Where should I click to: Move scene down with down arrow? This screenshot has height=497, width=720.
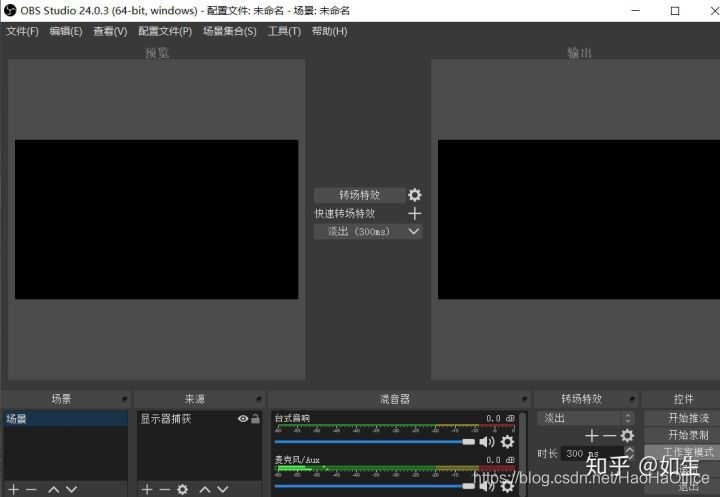tap(71, 490)
